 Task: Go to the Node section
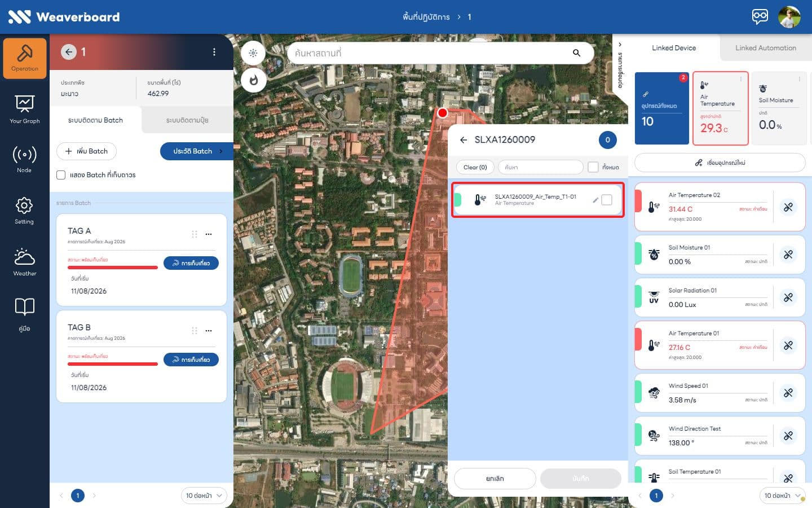(x=24, y=159)
